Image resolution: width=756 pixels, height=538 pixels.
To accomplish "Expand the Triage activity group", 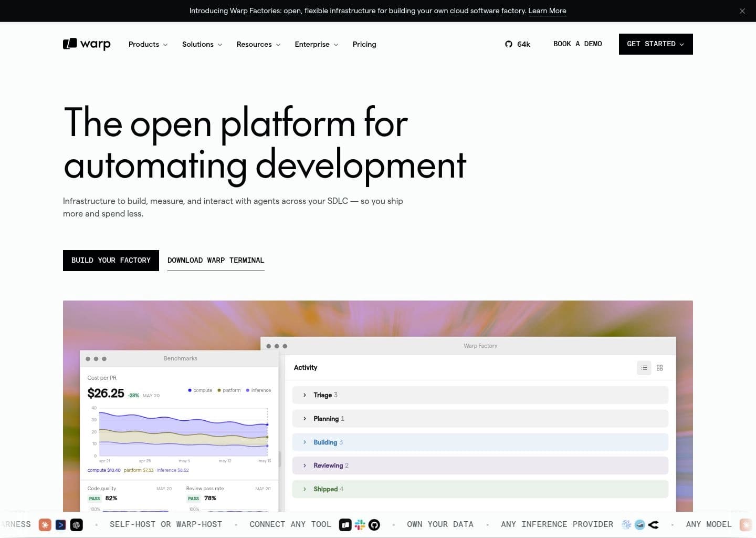I will [480, 395].
